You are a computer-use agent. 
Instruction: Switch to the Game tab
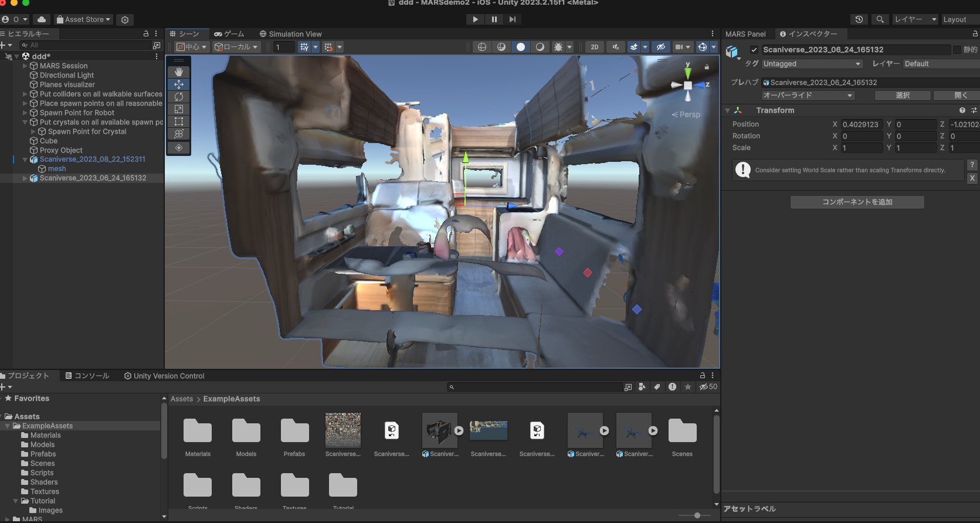point(229,34)
